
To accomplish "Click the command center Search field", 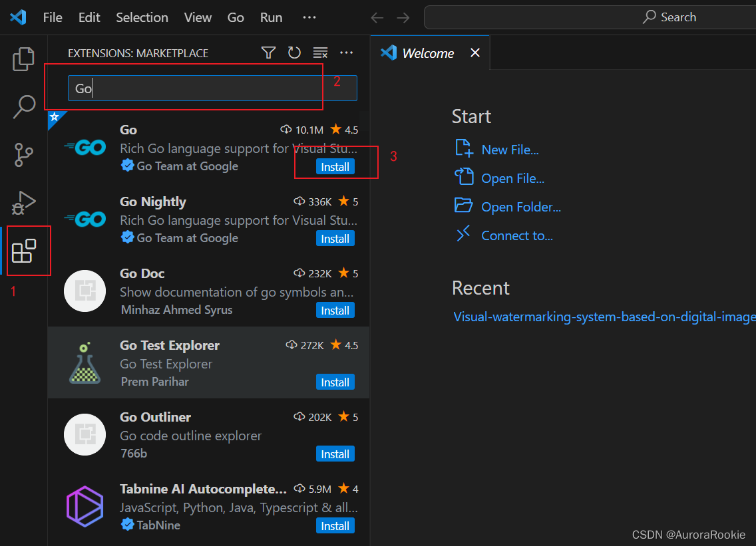I will (590, 17).
